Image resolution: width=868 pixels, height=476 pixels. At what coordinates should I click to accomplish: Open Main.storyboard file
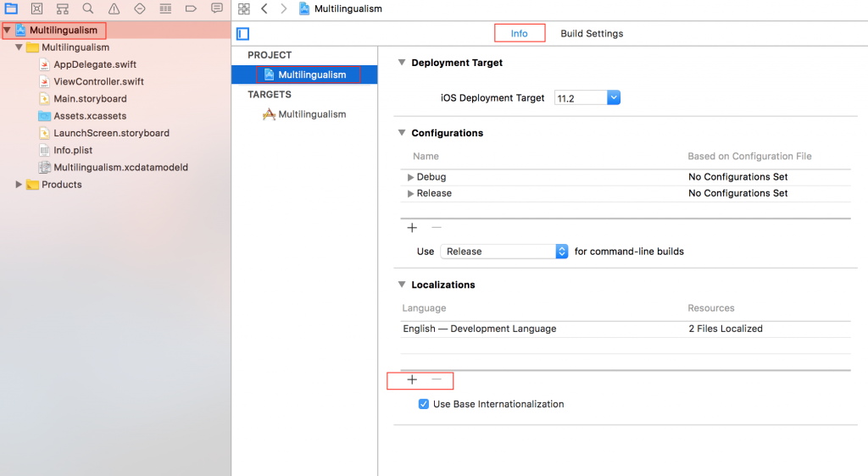pos(90,98)
